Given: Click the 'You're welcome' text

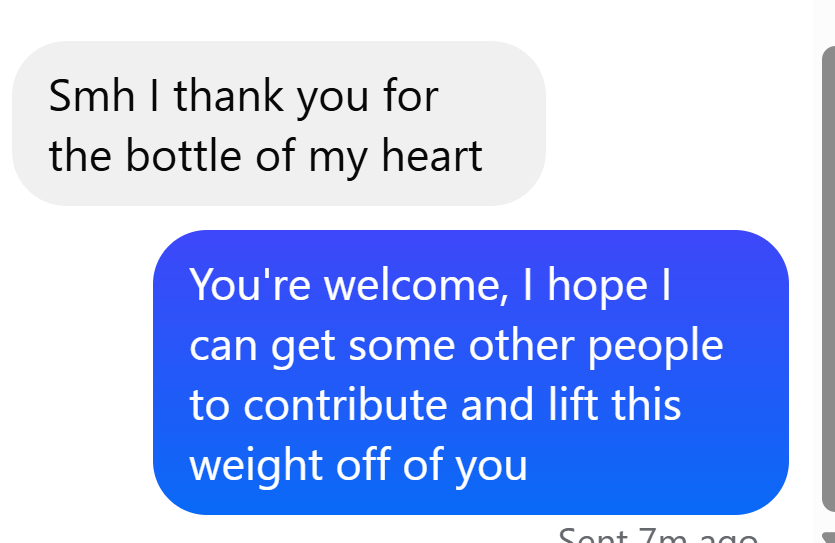Looking at the screenshot, I should (x=344, y=285).
